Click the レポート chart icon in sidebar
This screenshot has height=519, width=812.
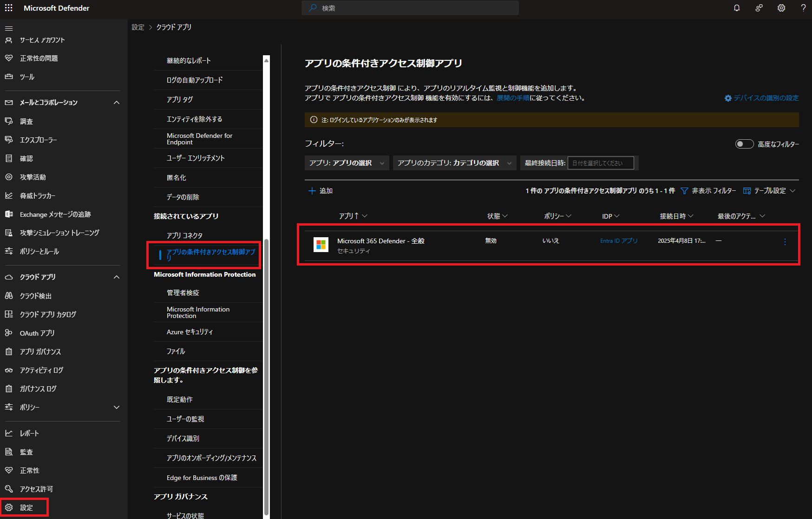pyautogui.click(x=8, y=433)
